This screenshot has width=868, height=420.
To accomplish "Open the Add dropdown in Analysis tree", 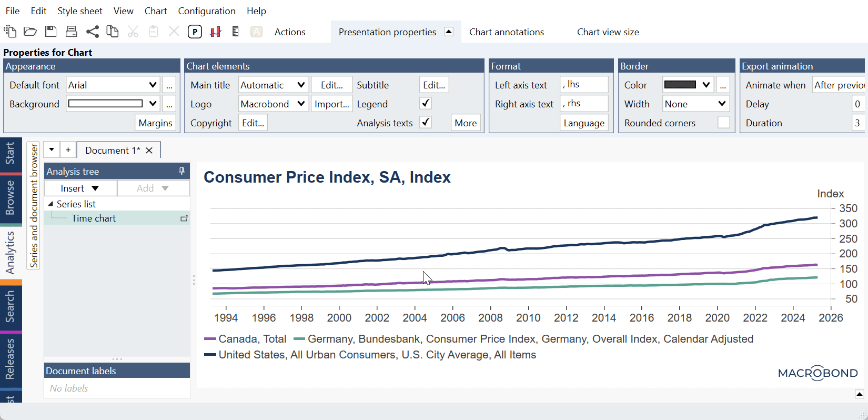I will tap(153, 188).
